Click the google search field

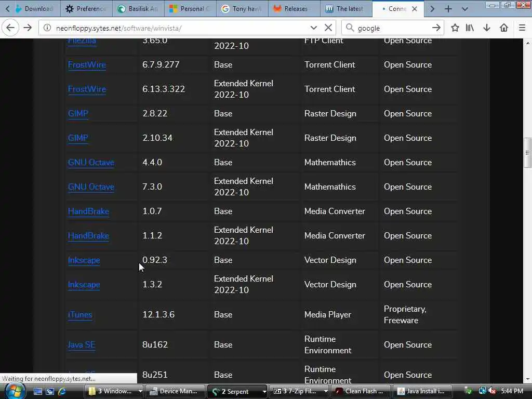click(392, 28)
